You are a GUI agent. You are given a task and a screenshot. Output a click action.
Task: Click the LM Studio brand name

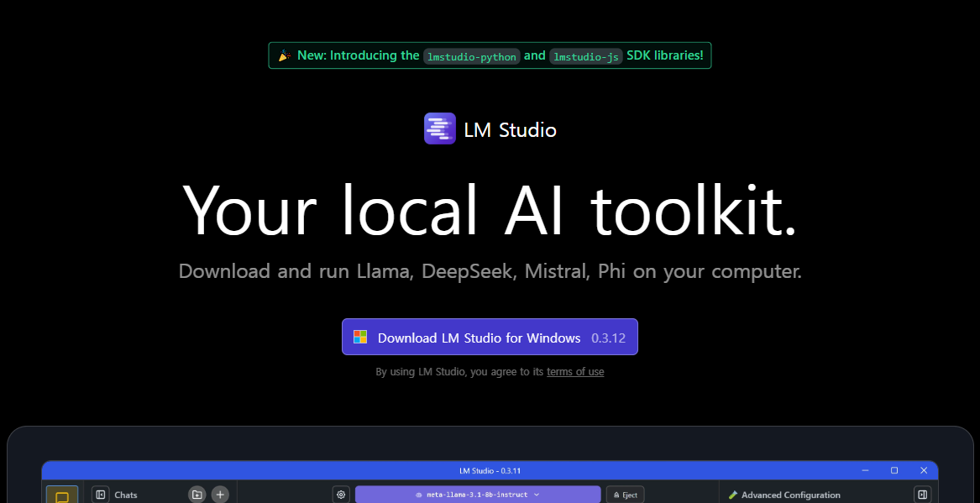[510, 130]
